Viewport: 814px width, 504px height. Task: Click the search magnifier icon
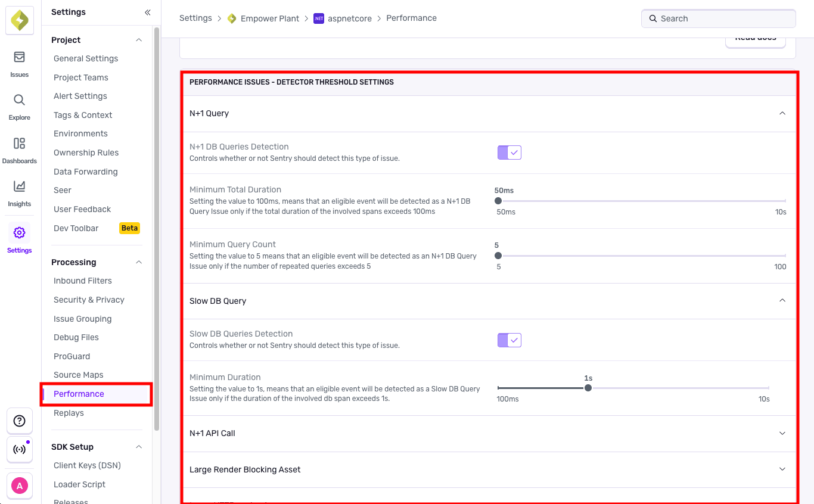(653, 18)
